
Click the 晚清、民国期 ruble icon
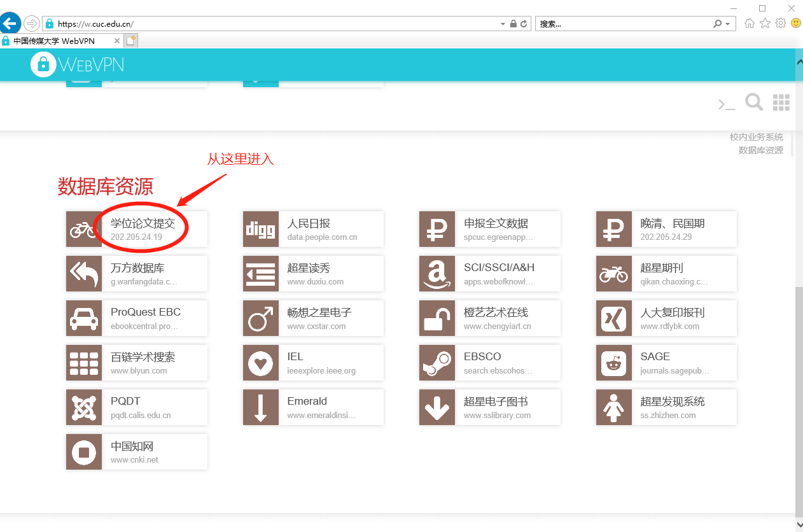pos(614,229)
